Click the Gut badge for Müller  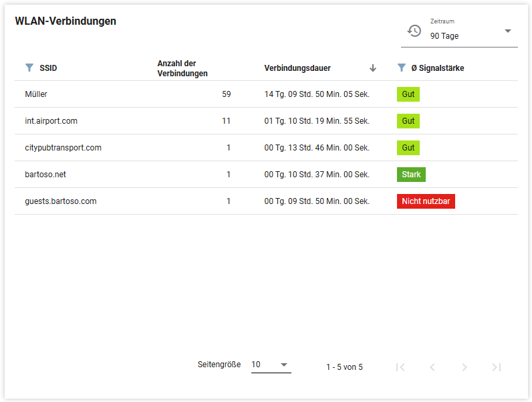[x=408, y=94]
